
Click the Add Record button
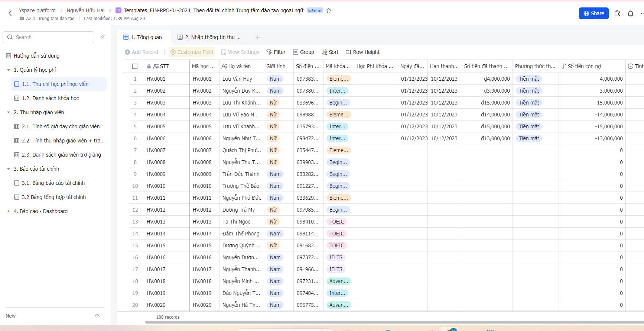click(x=142, y=52)
